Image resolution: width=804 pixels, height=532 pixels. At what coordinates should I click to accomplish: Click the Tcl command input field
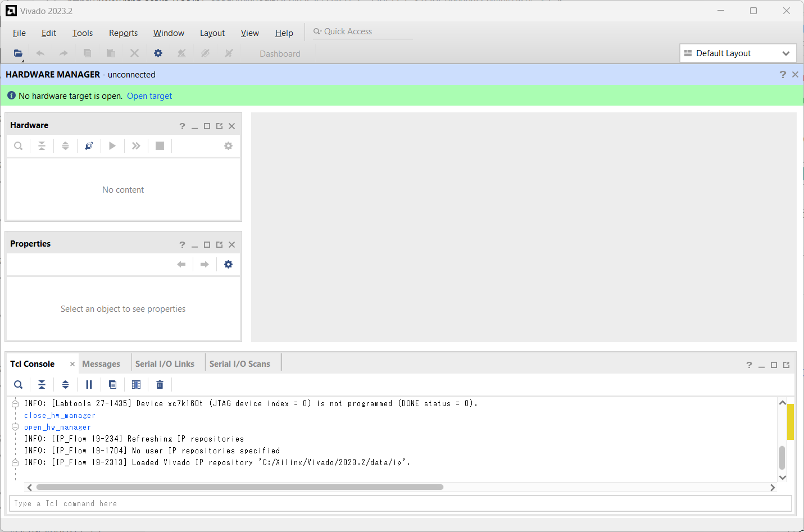pos(400,503)
